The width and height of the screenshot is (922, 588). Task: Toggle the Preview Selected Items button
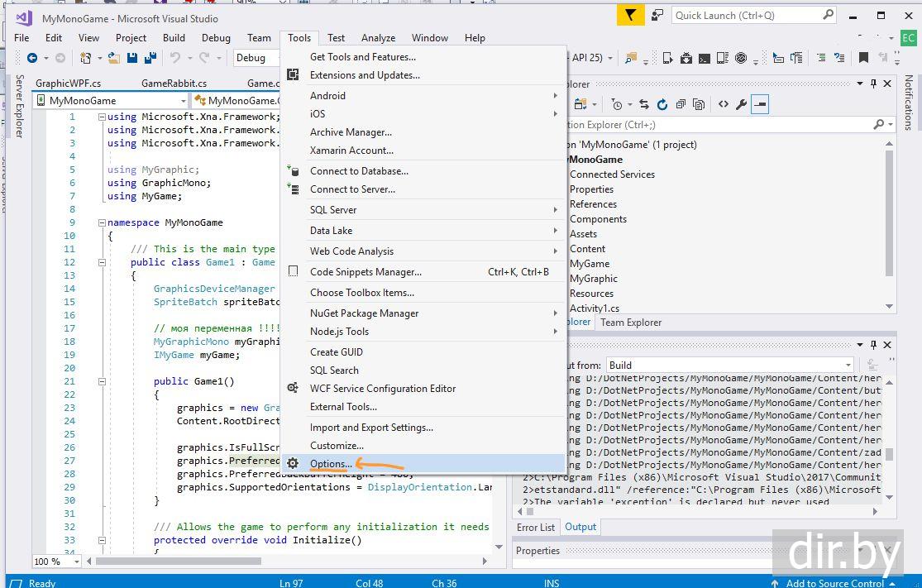(760, 104)
